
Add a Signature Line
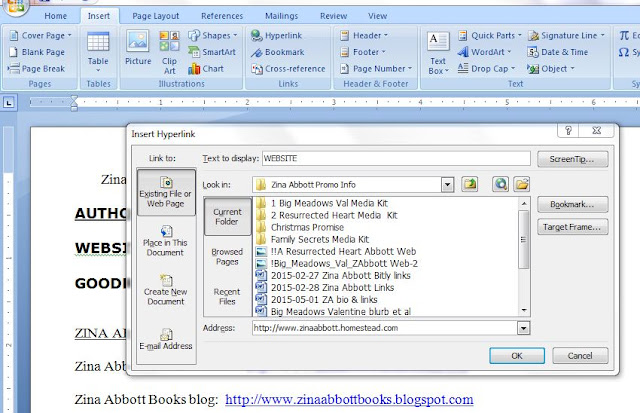pos(566,36)
